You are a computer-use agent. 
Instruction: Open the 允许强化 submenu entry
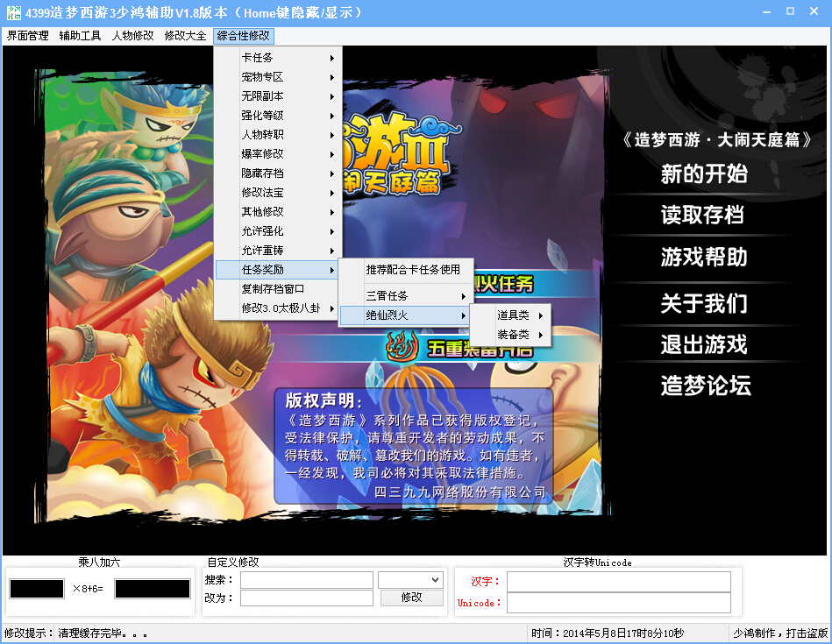[x=277, y=230]
